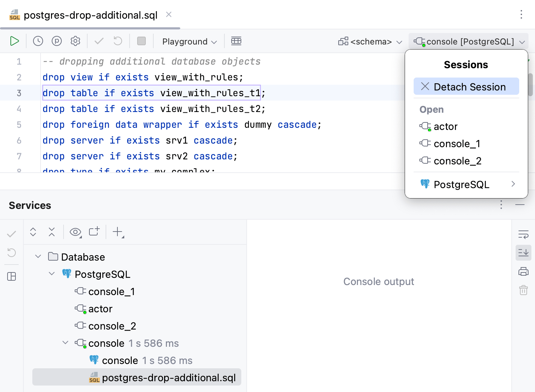This screenshot has height=392, width=535.
Task: Toggle scroll to end in console output
Action: click(524, 253)
